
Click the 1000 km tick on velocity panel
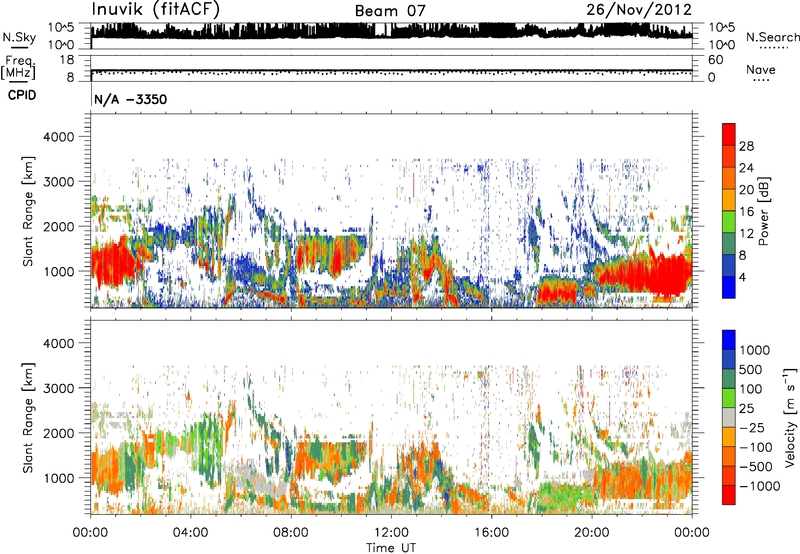coord(59,478)
